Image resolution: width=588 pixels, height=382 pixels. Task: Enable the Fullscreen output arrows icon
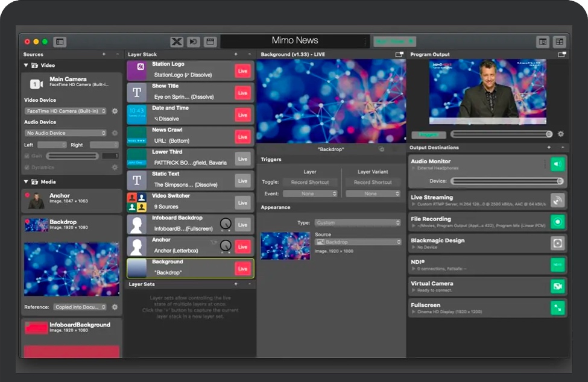pos(557,308)
